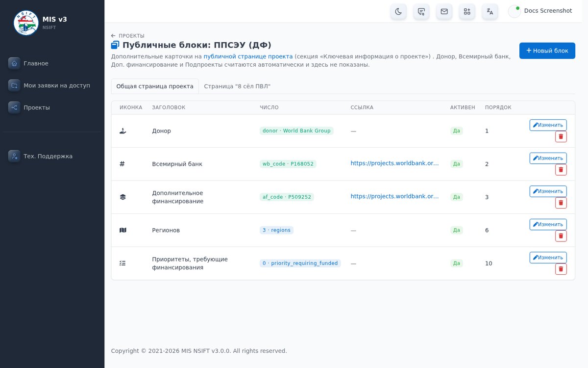Open the apps grid icon in header
Screen dimensions: 588x368
[467, 11]
